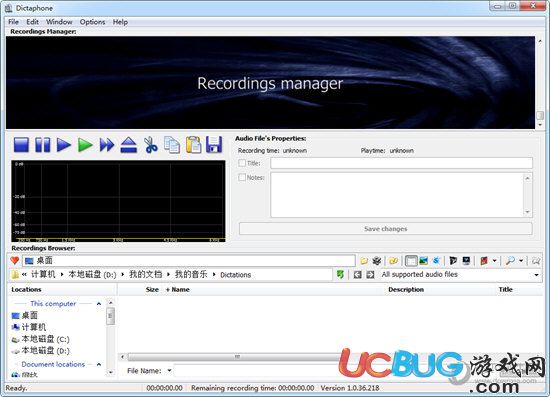Screen dimensions: 550x397
Task: Enable the Notes checkbox
Action: 242,177
